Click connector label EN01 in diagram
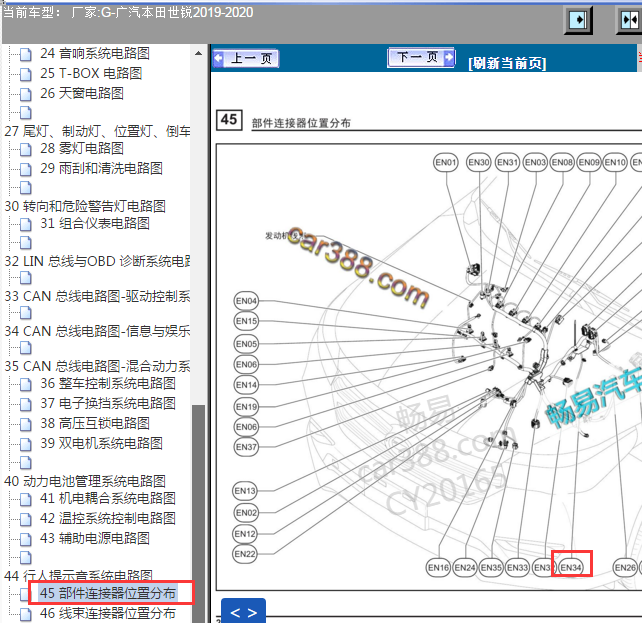 tap(445, 163)
